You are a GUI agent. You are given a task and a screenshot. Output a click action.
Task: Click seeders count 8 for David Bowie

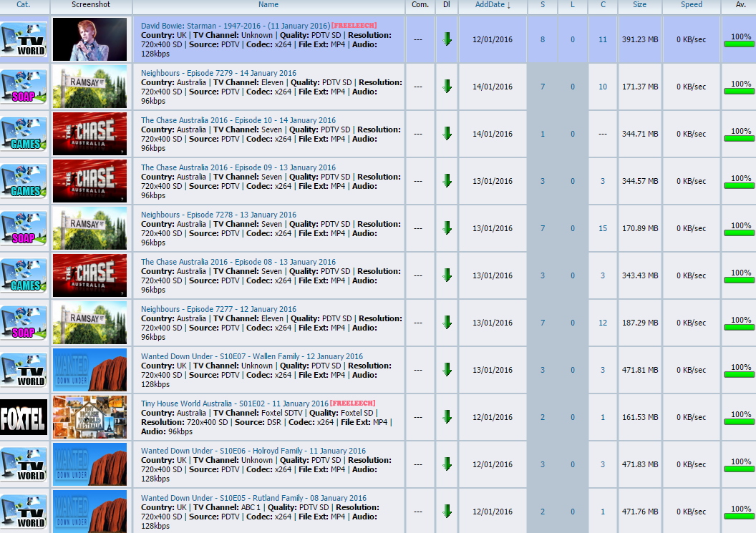[x=543, y=39]
